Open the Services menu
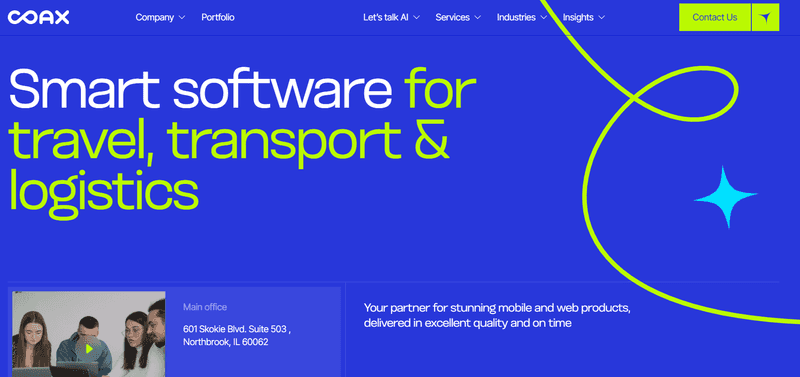The image size is (800, 377). (453, 17)
